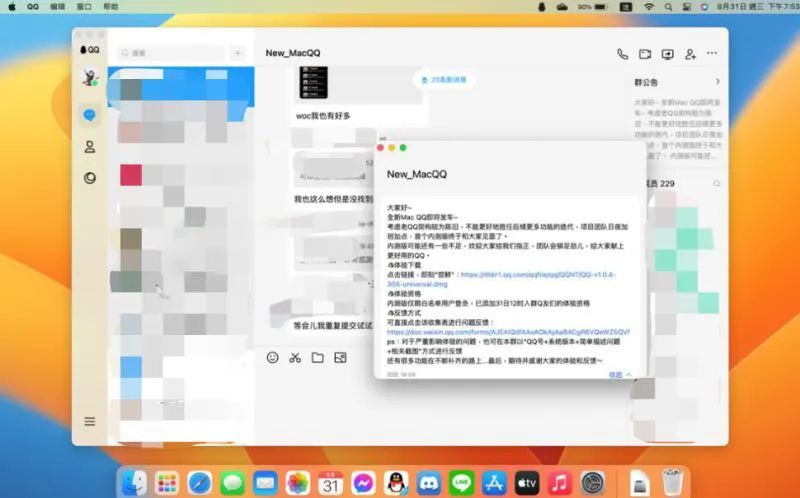Open the Trash in the Dock
This screenshot has width=800, height=498.
click(x=672, y=482)
